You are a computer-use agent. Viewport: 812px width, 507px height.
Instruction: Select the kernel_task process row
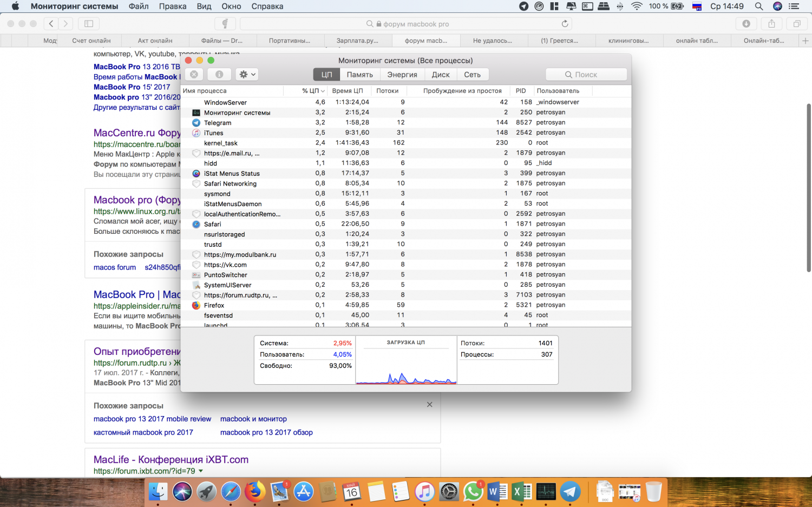tap(406, 143)
